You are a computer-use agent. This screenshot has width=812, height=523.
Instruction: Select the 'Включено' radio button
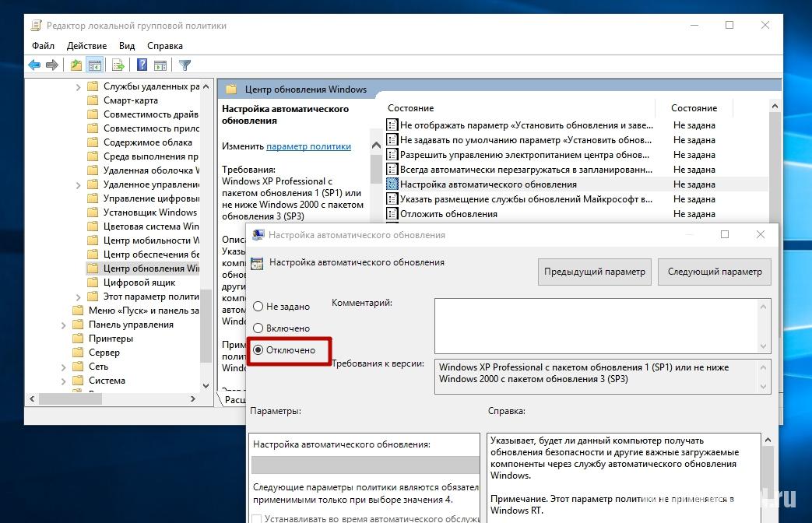click(258, 328)
